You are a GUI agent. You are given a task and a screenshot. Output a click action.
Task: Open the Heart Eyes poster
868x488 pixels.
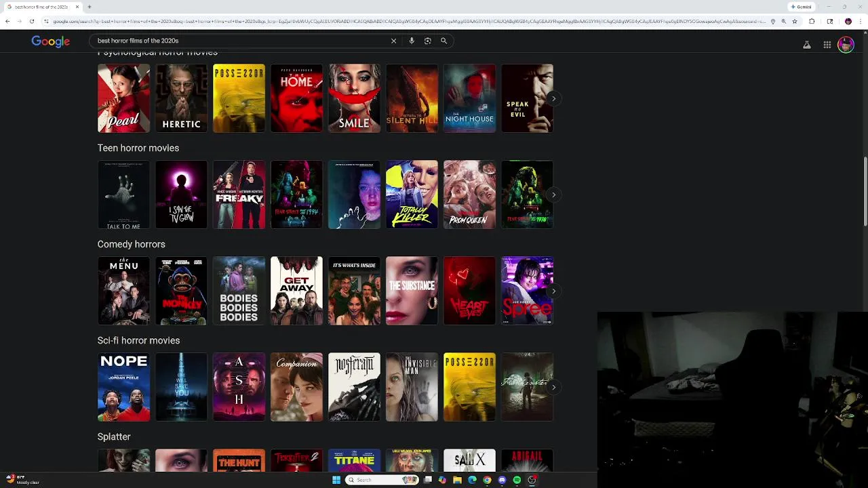coord(469,291)
